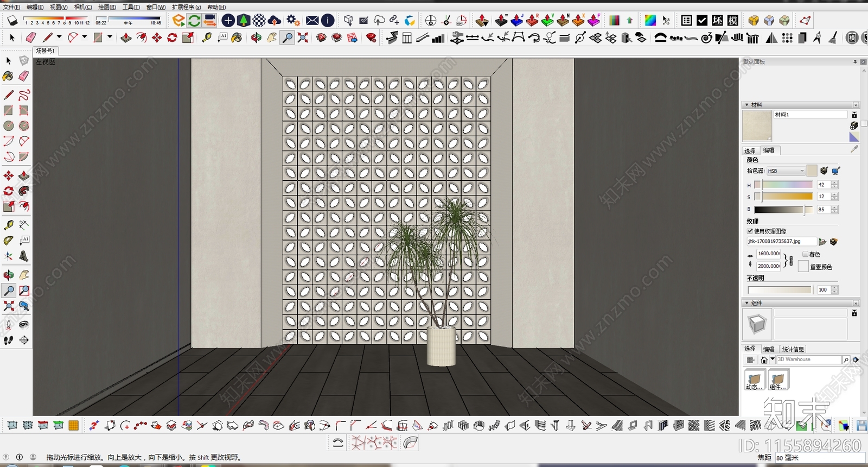Select the Move tool in top toolbar

click(157, 37)
